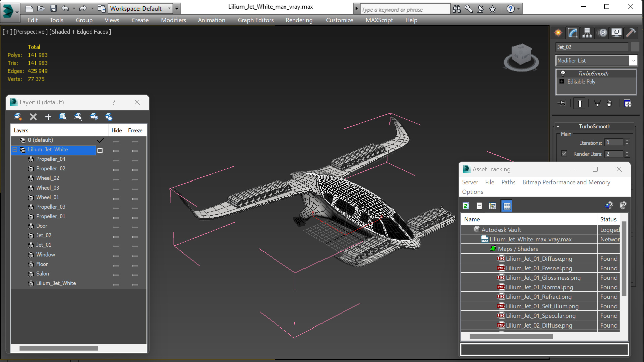
Task: Create new layer icon in Layer dialog
Action: pyautogui.click(x=18, y=117)
